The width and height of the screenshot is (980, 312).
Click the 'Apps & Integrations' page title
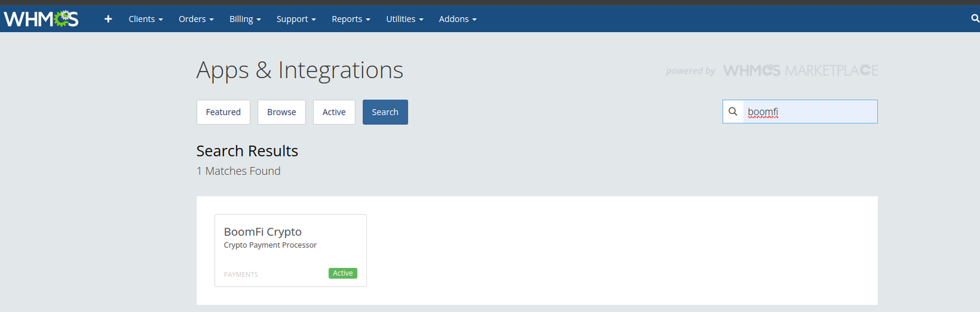coord(300,70)
